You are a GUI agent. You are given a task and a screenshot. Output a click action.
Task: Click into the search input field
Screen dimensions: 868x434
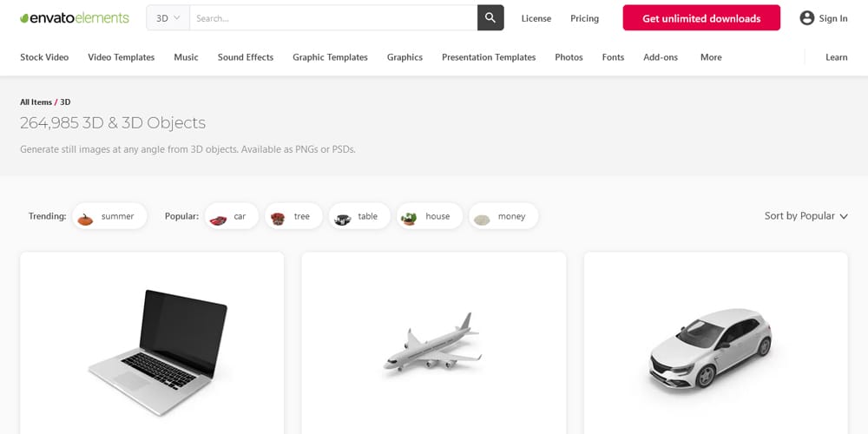(332, 18)
